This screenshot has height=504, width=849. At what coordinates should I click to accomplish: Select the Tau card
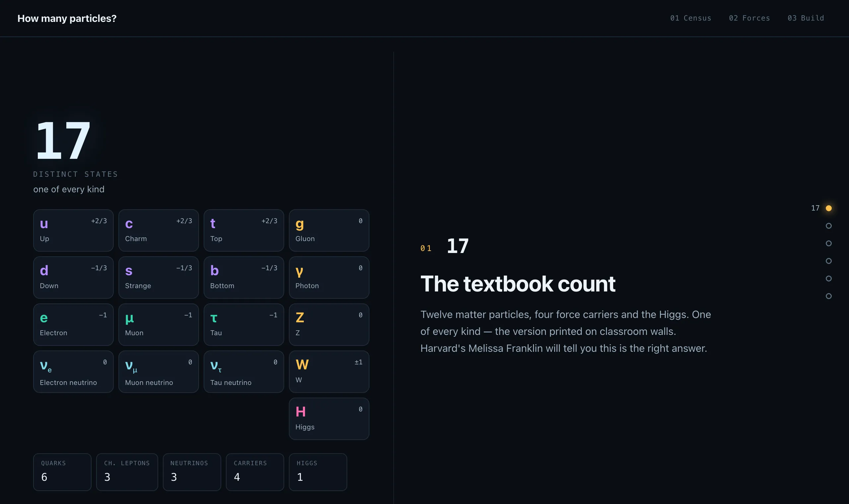pyautogui.click(x=244, y=325)
